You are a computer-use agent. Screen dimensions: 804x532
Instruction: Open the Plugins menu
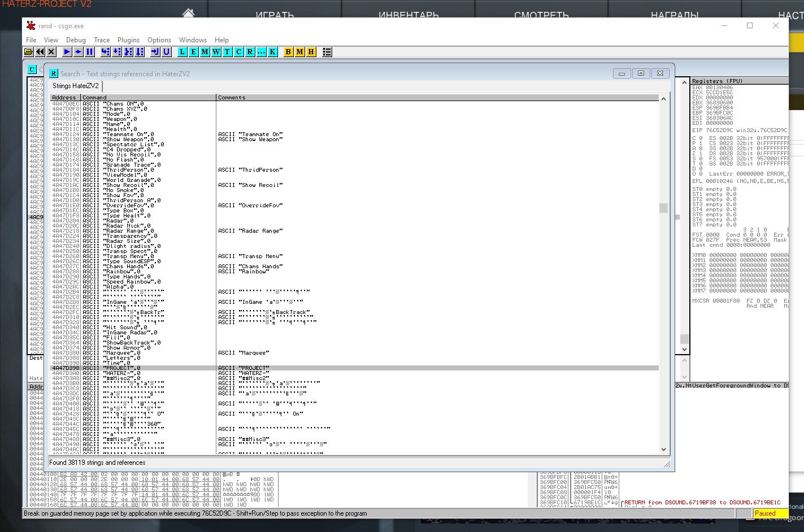(x=128, y=40)
